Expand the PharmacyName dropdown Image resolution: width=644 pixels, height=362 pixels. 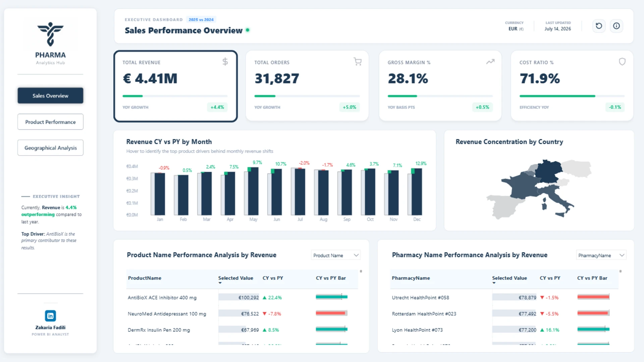coord(601,255)
